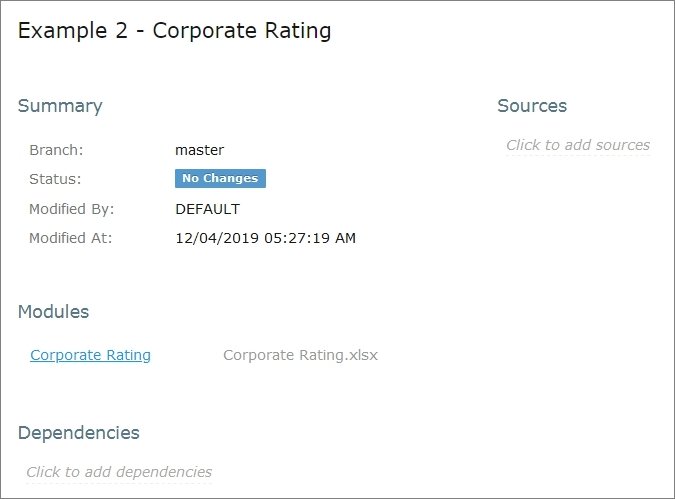Click the '.xlsx' extension of the module file
The image size is (675, 499).
(x=361, y=355)
